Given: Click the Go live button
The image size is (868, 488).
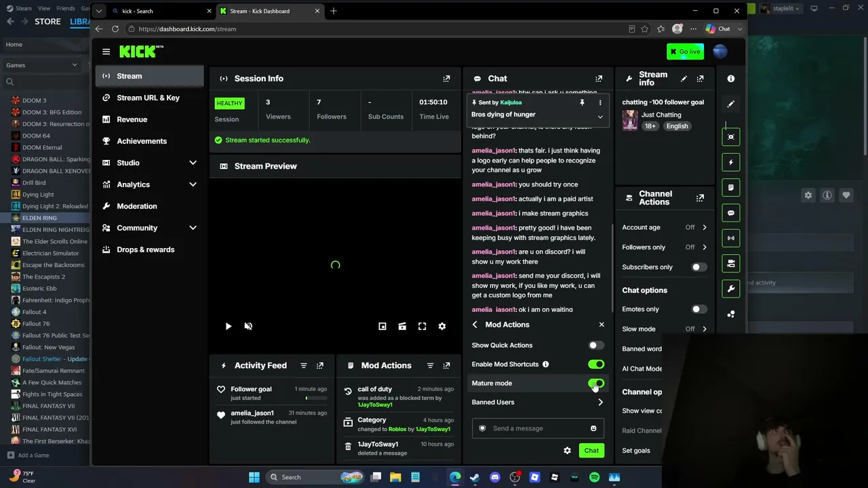Looking at the screenshot, I should [x=685, y=52].
